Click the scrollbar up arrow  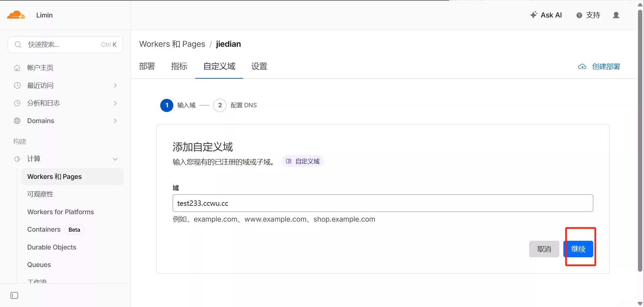pos(640,5)
